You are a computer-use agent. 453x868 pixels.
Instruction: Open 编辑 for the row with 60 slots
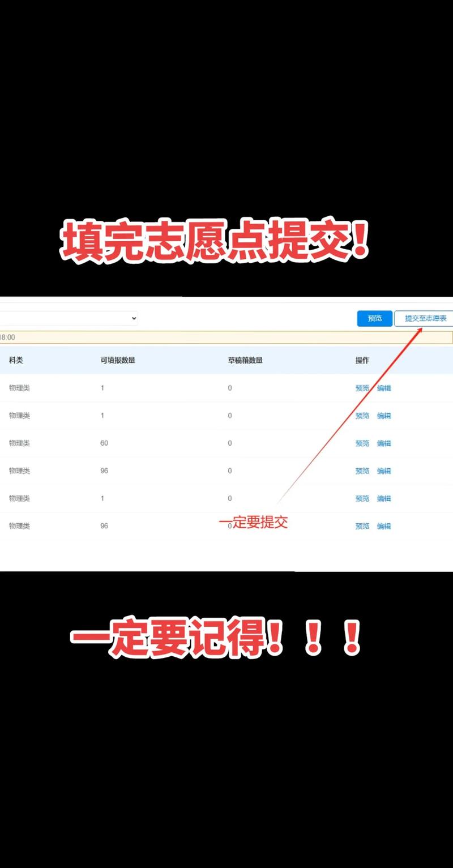[383, 443]
